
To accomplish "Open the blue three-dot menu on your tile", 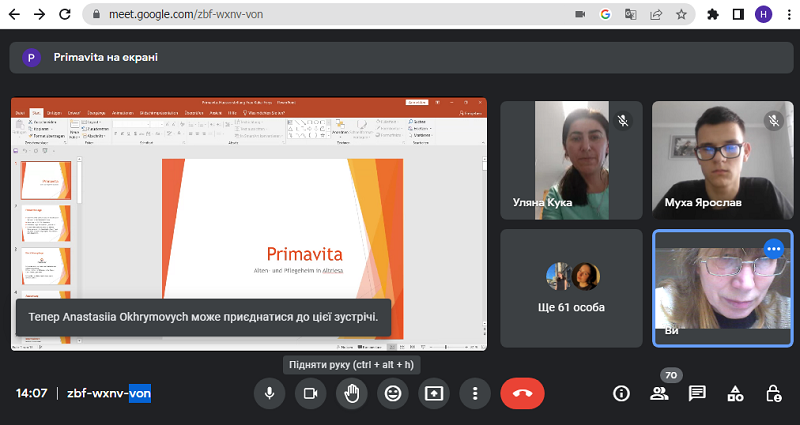I will click(x=774, y=249).
